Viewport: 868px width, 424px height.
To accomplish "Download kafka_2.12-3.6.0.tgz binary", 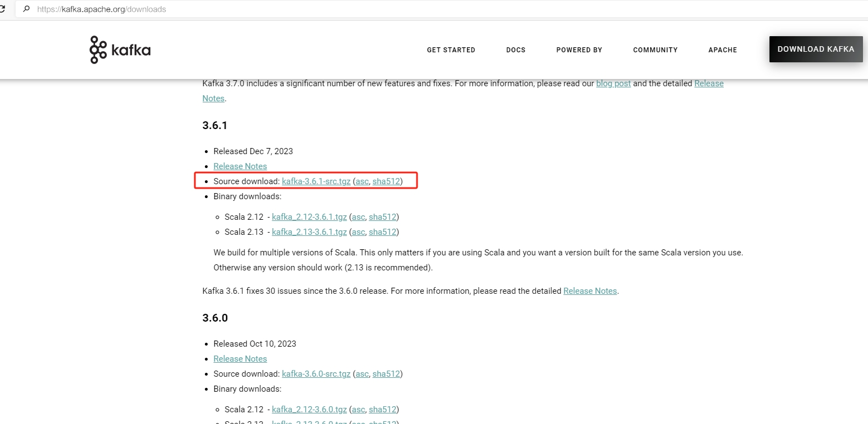I will point(310,410).
